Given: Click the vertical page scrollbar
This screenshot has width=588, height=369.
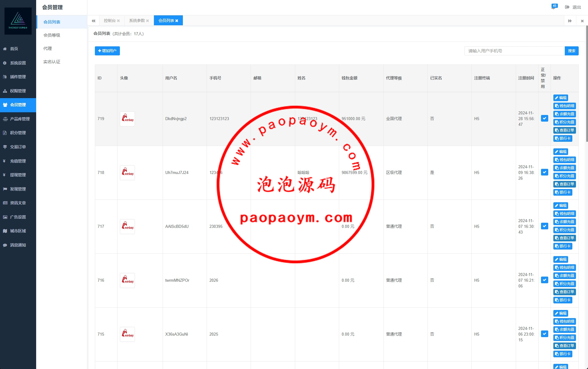Looking at the screenshot, I should click(x=587, y=84).
